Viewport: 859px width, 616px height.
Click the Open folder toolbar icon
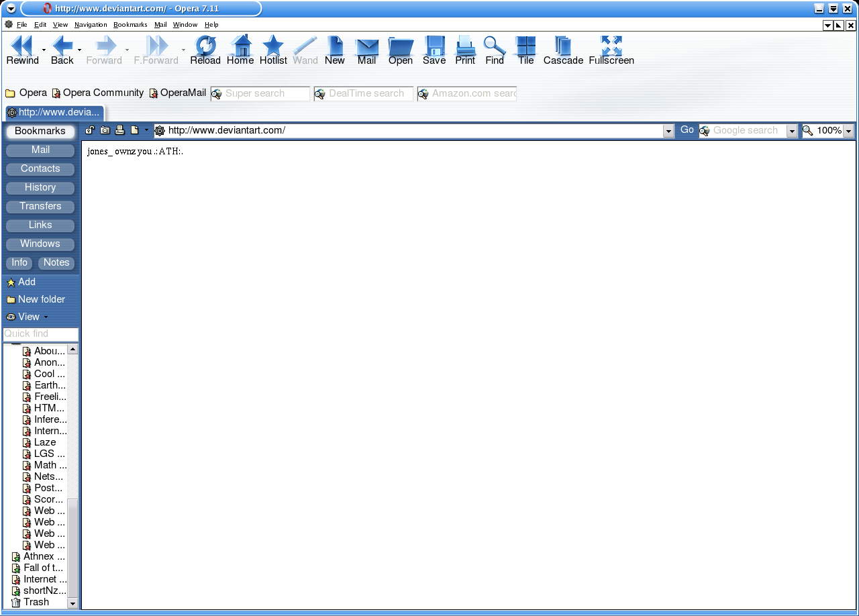[401, 46]
